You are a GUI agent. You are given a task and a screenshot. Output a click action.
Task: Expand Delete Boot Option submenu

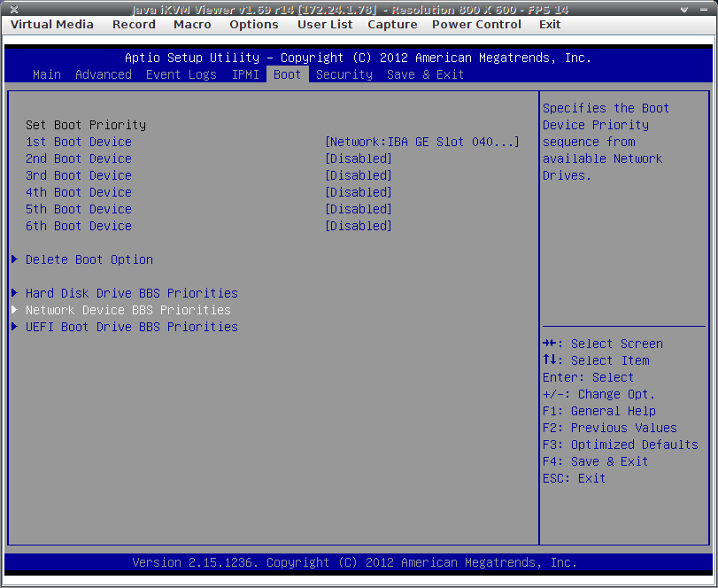pyautogui.click(x=89, y=259)
